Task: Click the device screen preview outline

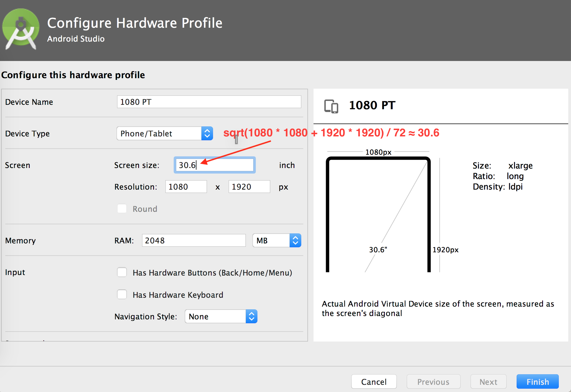Action: tap(378, 213)
